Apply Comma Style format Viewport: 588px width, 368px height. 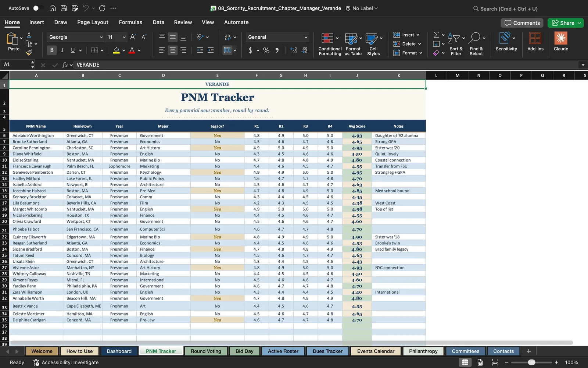point(277,50)
